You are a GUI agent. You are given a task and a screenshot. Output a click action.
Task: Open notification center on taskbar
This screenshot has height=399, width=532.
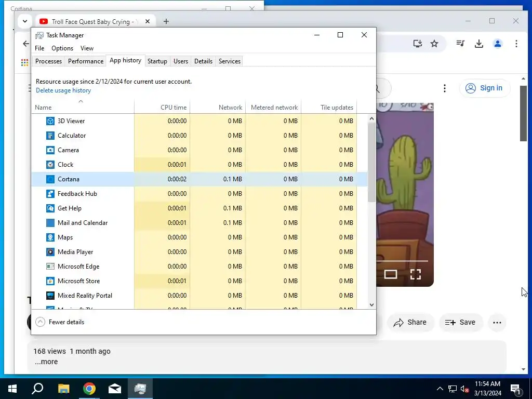click(x=516, y=389)
